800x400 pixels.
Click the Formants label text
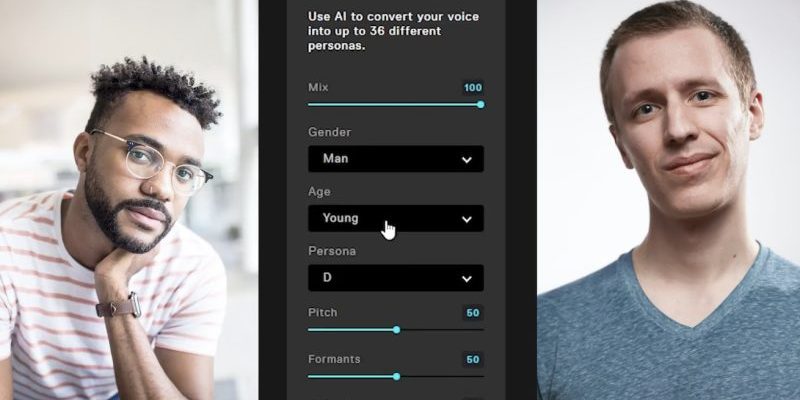[x=334, y=359]
